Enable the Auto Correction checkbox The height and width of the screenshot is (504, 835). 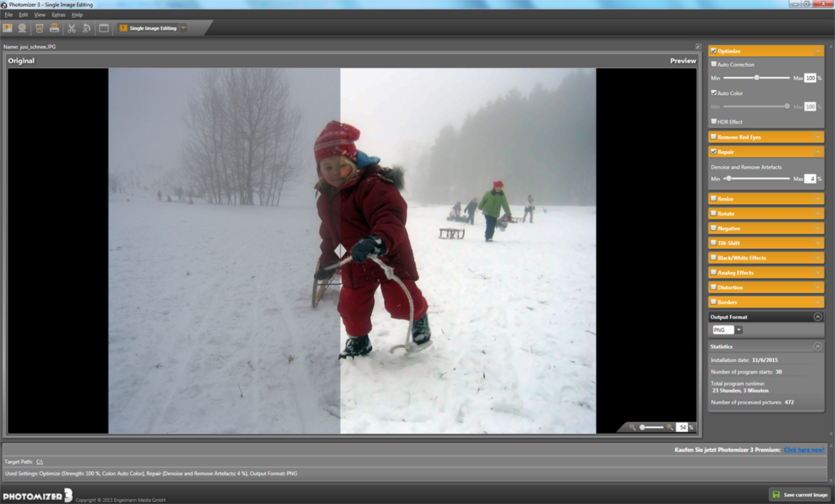714,64
